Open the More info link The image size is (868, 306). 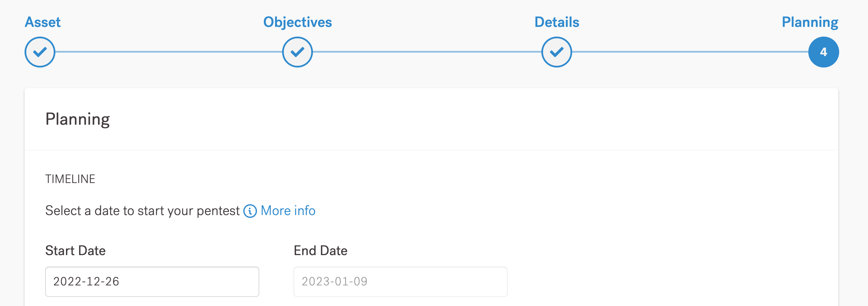(288, 211)
